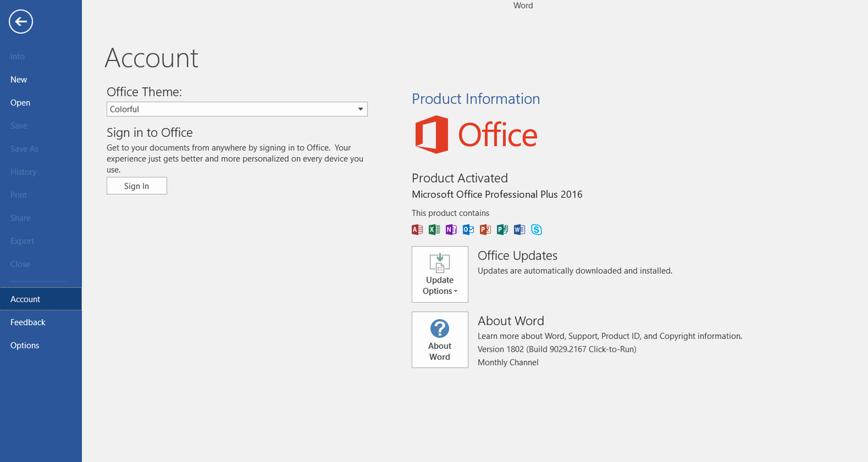Choose Save As in the sidebar

[41, 148]
